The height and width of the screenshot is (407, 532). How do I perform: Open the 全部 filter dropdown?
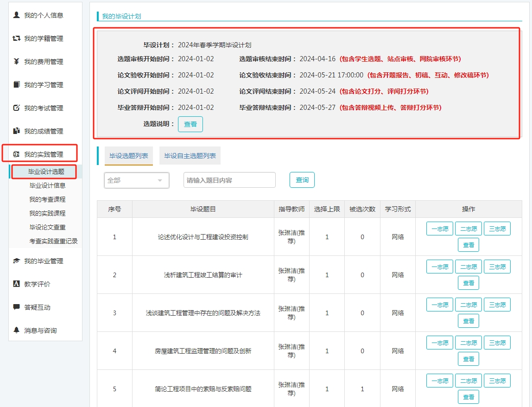point(137,180)
